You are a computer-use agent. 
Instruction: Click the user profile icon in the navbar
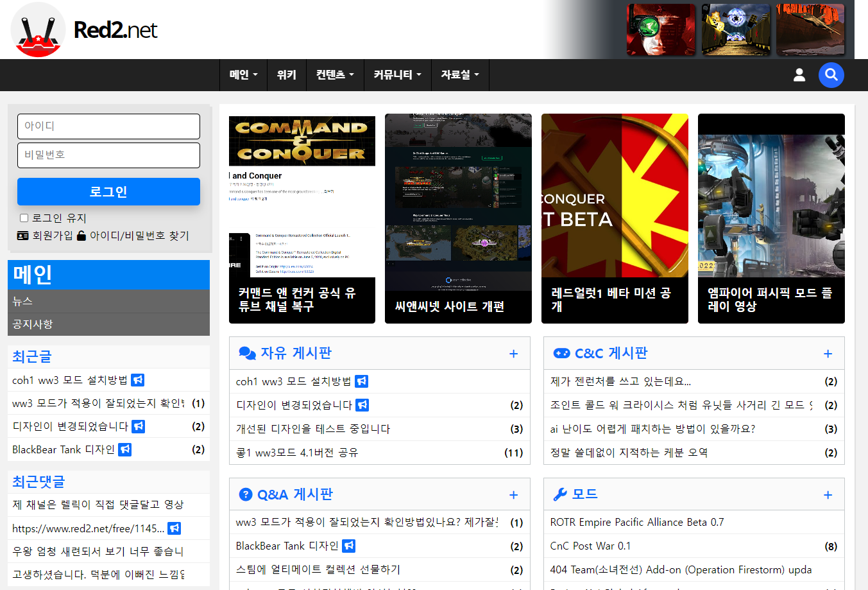799,75
